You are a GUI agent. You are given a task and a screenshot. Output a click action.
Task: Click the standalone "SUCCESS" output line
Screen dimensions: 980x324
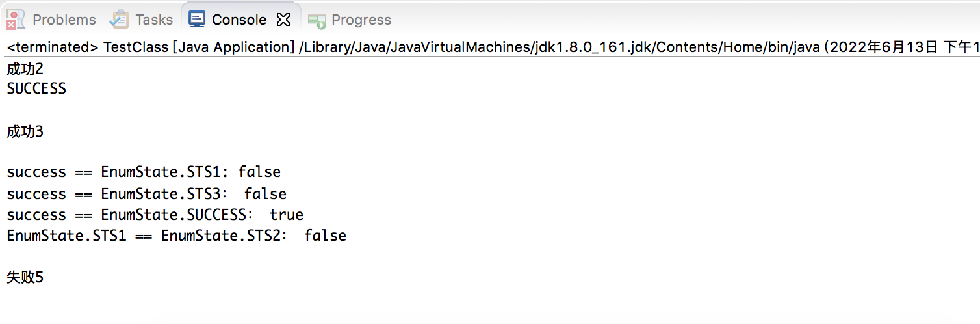pyautogui.click(x=36, y=89)
